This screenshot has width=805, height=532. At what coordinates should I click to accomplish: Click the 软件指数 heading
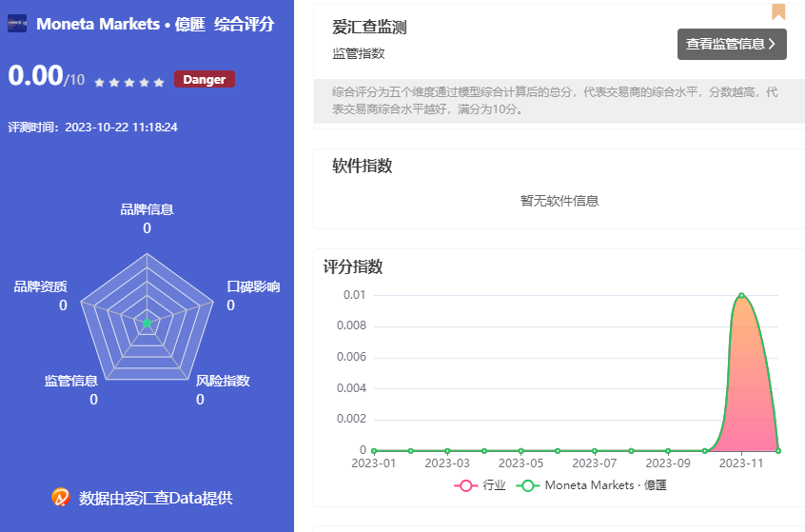362,166
